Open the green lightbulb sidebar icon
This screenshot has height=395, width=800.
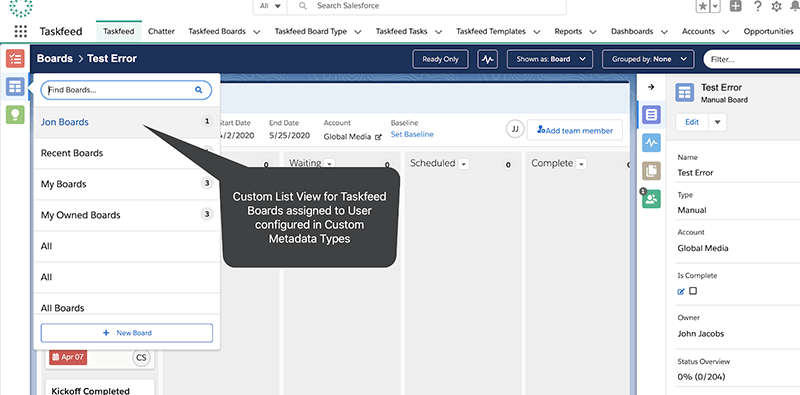tap(15, 114)
